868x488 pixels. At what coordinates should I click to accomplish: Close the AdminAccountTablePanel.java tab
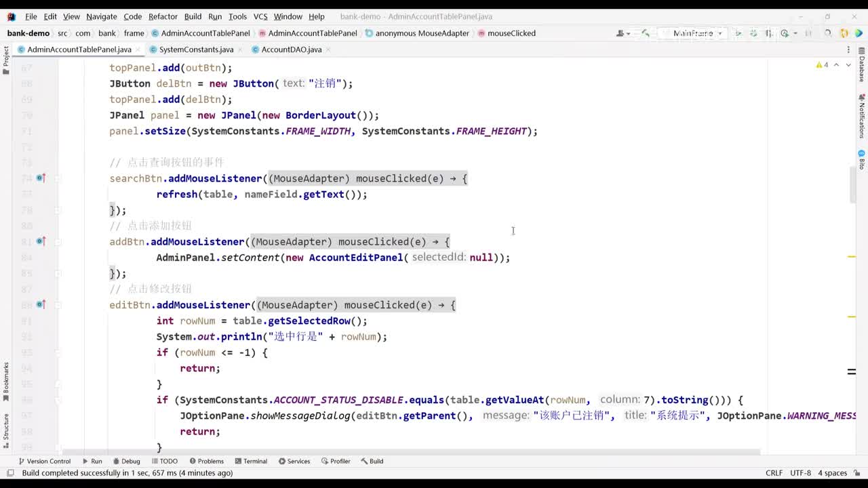point(138,49)
